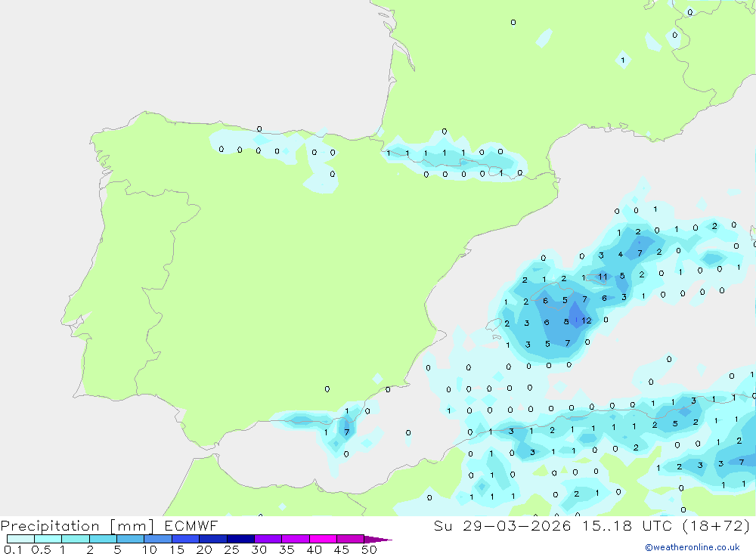Click the '10' legend scale label

coord(150,549)
